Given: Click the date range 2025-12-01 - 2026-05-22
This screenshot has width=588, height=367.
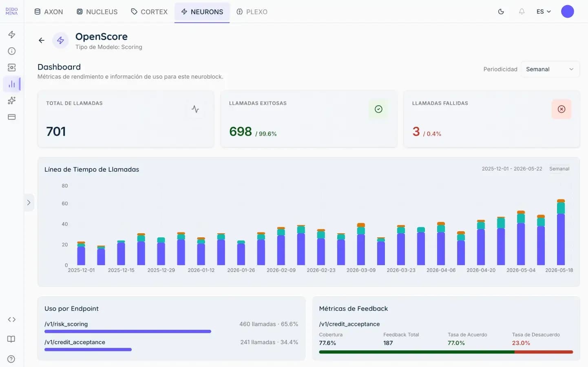Looking at the screenshot, I should (x=512, y=169).
